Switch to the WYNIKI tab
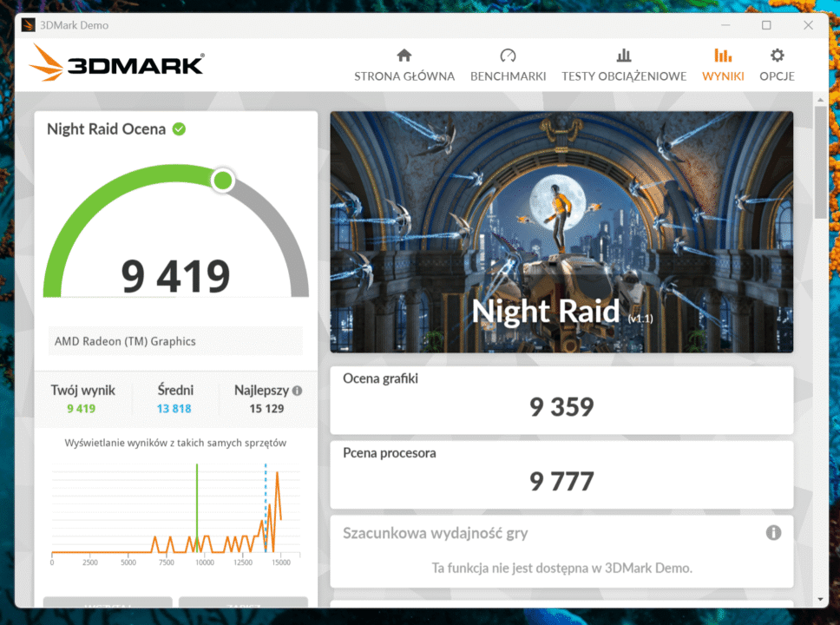 click(723, 76)
